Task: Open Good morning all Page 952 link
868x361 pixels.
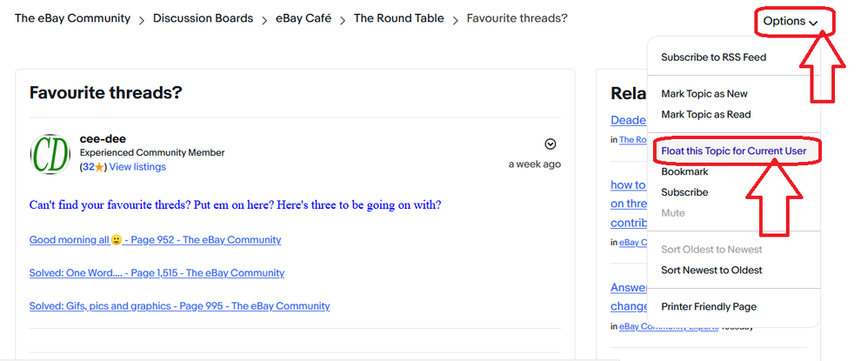Action: click(155, 240)
